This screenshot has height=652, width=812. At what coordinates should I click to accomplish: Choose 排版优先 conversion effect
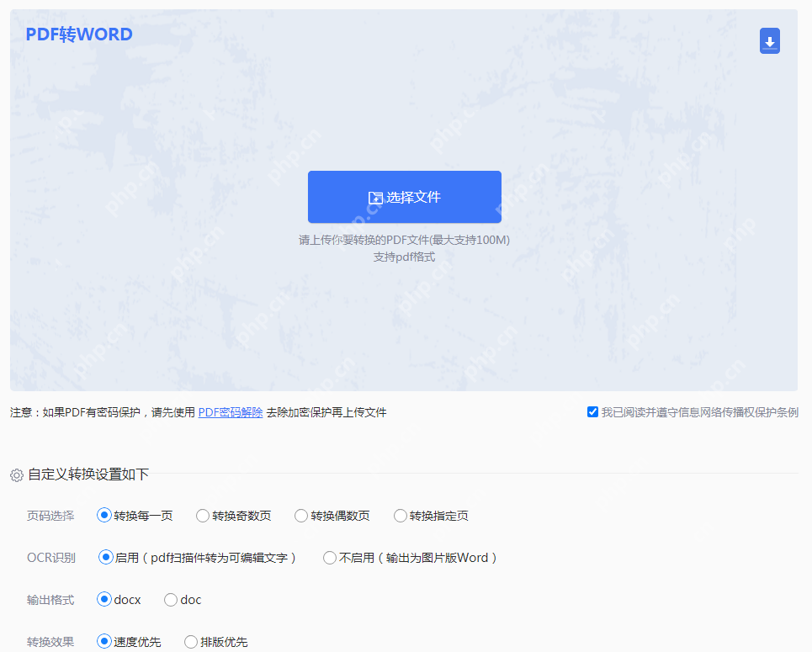[189, 641]
